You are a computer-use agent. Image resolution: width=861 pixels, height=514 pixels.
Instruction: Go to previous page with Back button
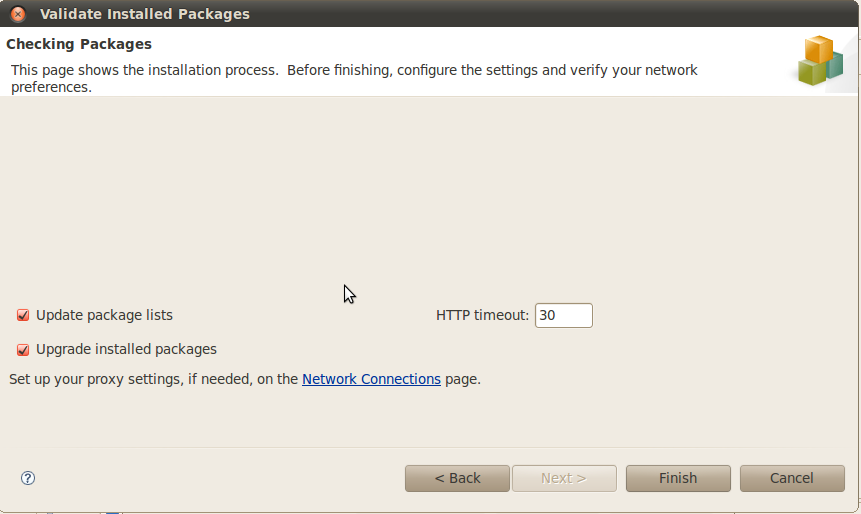[457, 478]
